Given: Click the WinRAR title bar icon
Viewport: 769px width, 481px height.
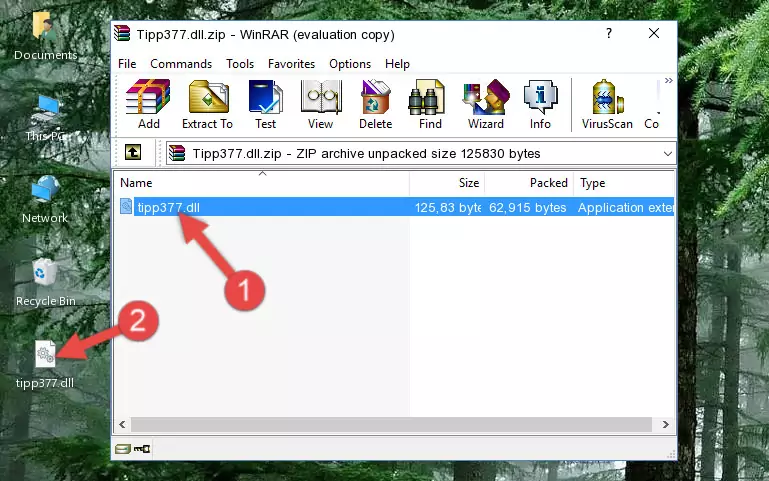Looking at the screenshot, I should [122, 34].
